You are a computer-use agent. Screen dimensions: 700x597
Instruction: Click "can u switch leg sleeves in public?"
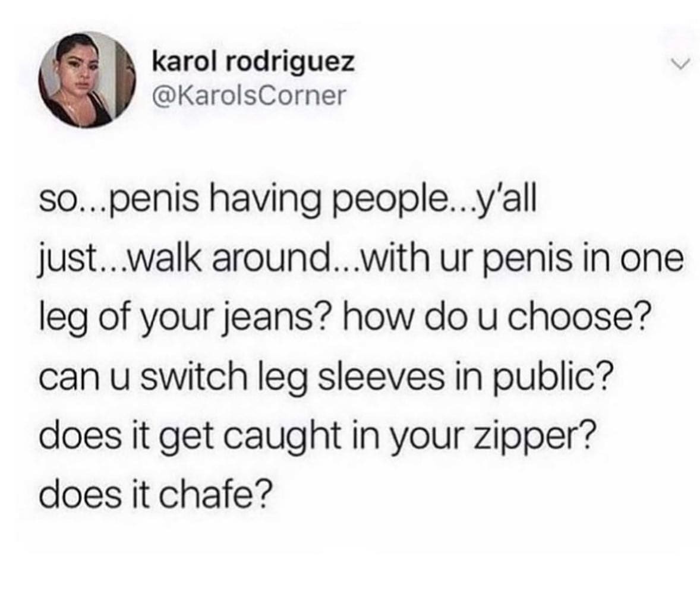coord(324,378)
